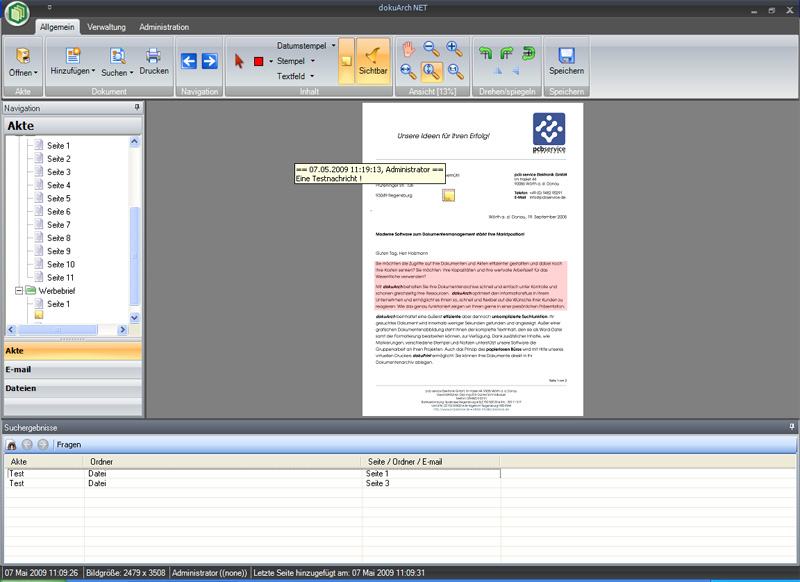Screen dimensions: 800x582
Task: Toggle the Sichtbar visibility button
Action: [x=372, y=61]
